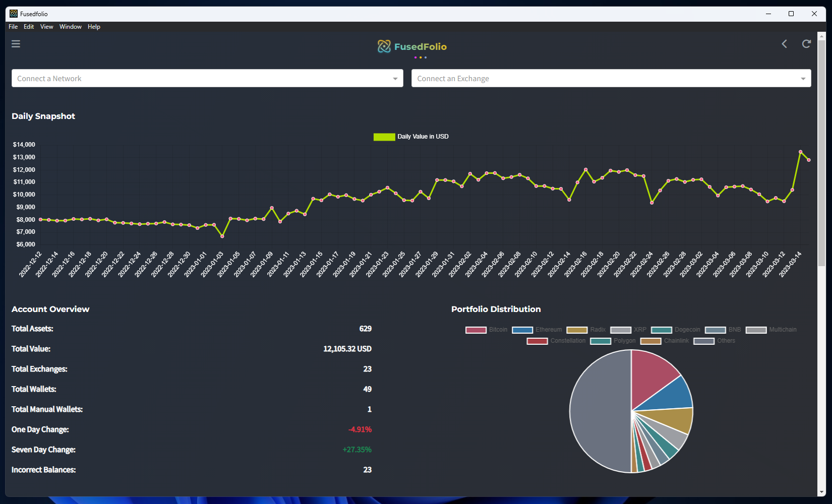Toggle Constellation in pie chart legend

pos(556,341)
